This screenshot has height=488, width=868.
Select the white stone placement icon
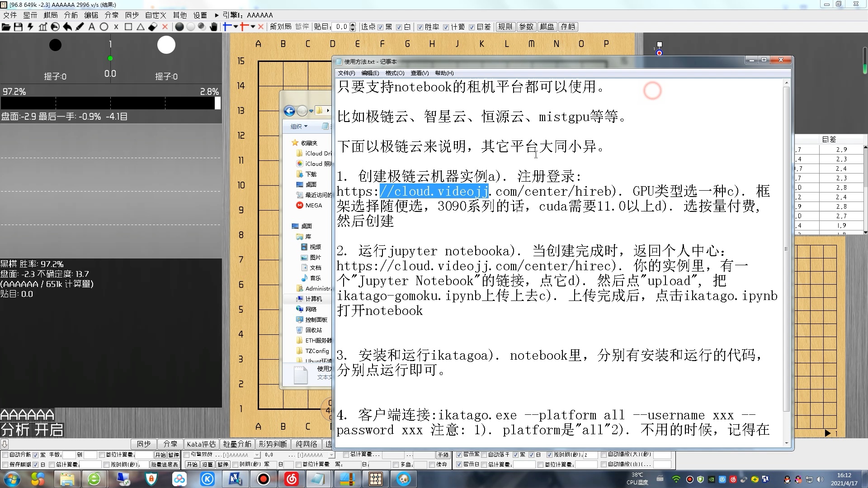coord(191,27)
